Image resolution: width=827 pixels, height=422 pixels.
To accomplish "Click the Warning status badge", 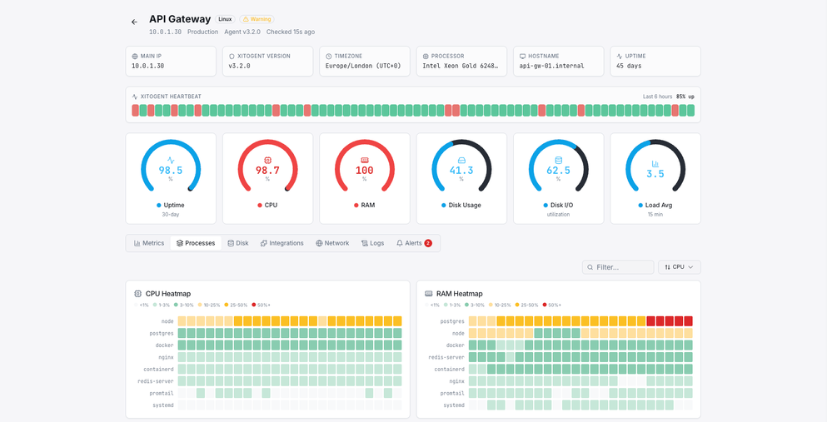I will click(257, 19).
